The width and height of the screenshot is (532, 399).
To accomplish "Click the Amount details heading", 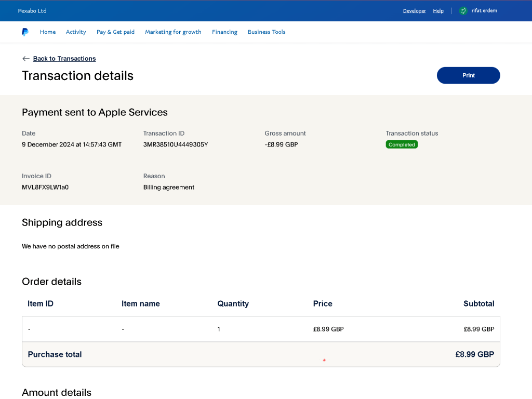I will pos(57,393).
